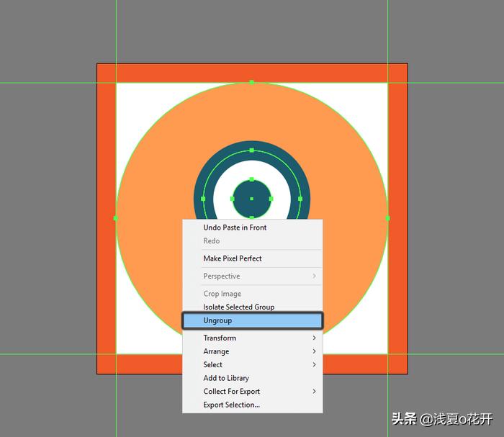The height and width of the screenshot is (437, 504).
Task: Click right anchor point of large orange circle
Action: (387, 217)
